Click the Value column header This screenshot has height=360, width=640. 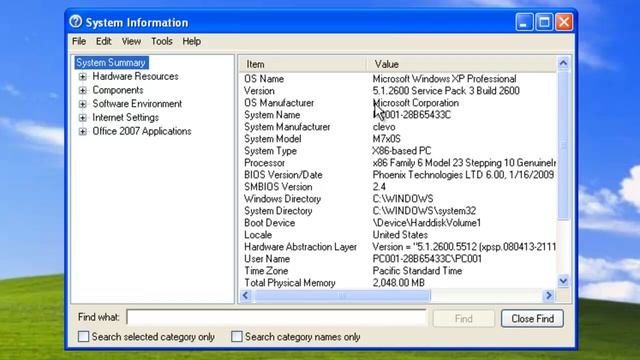461,64
